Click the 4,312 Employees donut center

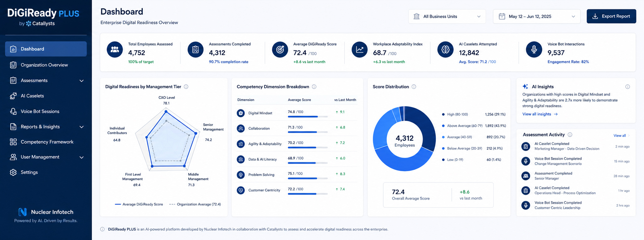[405, 141]
